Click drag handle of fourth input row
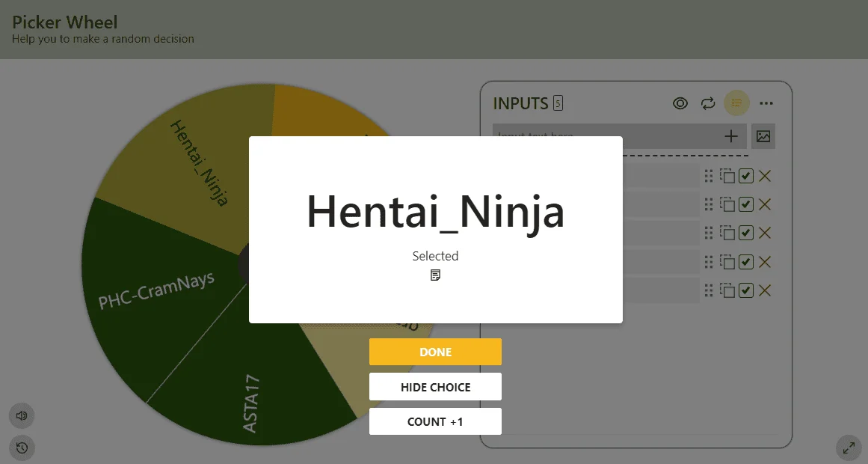868x464 pixels. (709, 262)
